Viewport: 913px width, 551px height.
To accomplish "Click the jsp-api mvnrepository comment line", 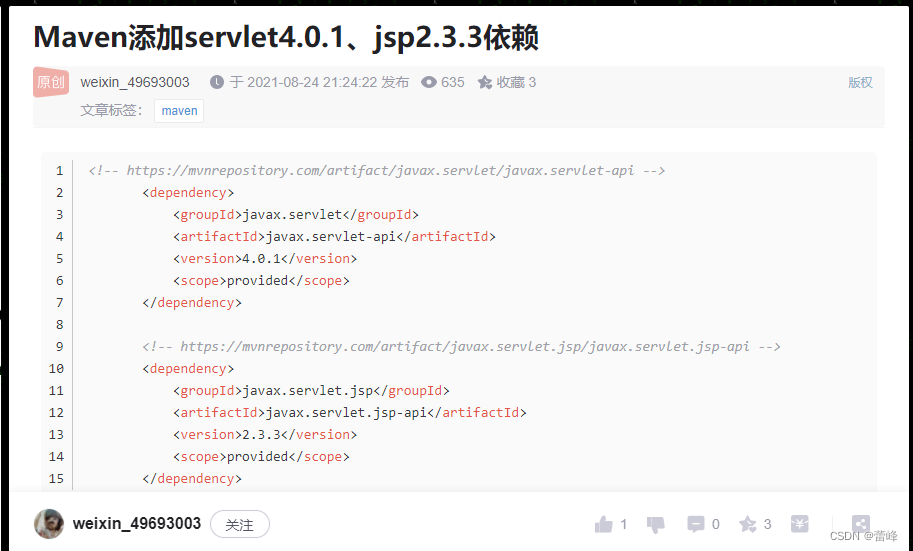I will point(461,347).
